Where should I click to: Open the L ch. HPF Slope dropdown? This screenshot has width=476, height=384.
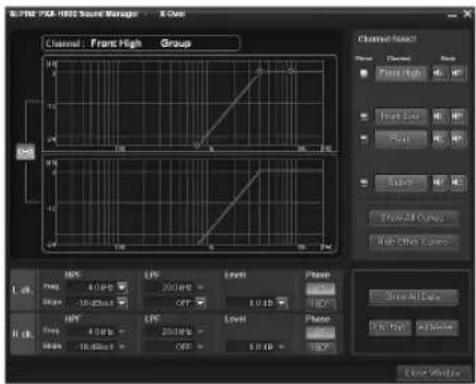tap(122, 303)
